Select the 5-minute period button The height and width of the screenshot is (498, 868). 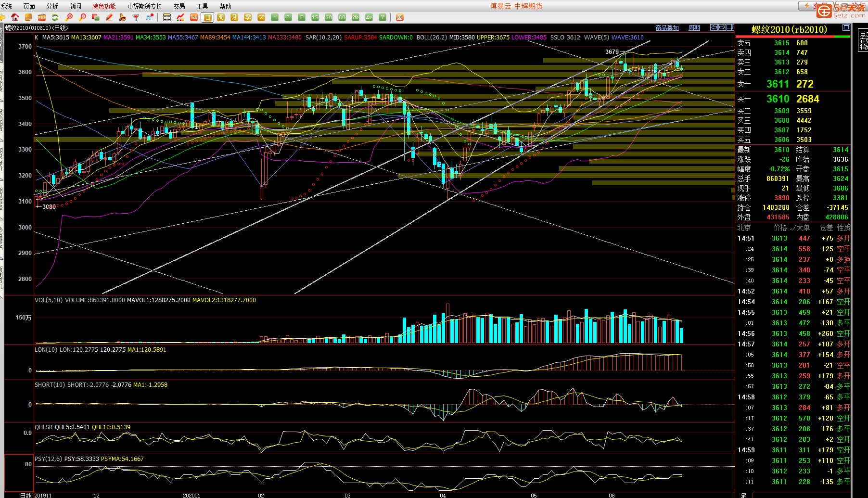coord(302,17)
